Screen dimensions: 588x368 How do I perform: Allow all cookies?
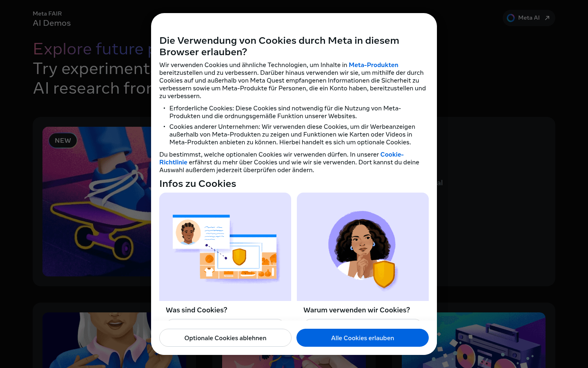point(363,338)
